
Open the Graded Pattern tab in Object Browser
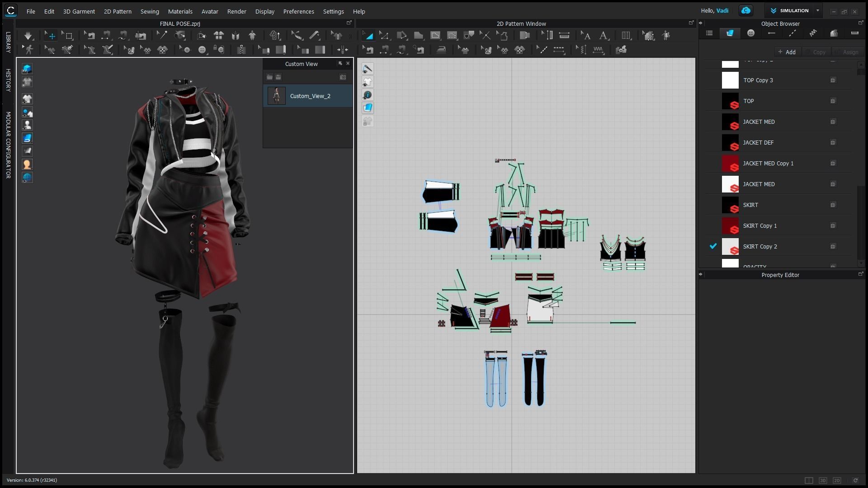pos(834,33)
